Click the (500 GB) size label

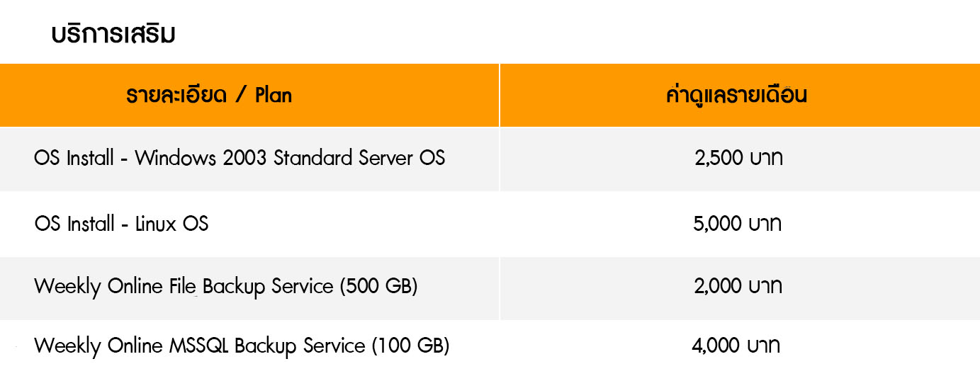click(378, 287)
